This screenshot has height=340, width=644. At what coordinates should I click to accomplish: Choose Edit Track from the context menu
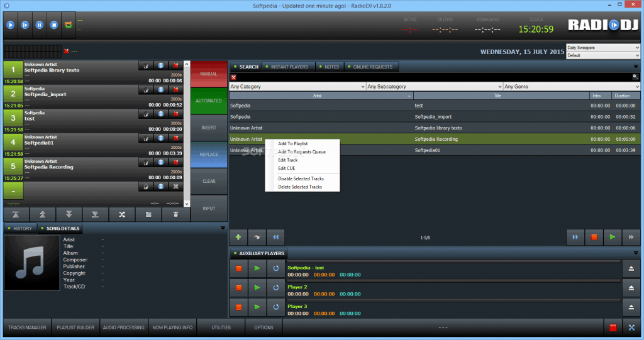coord(287,160)
